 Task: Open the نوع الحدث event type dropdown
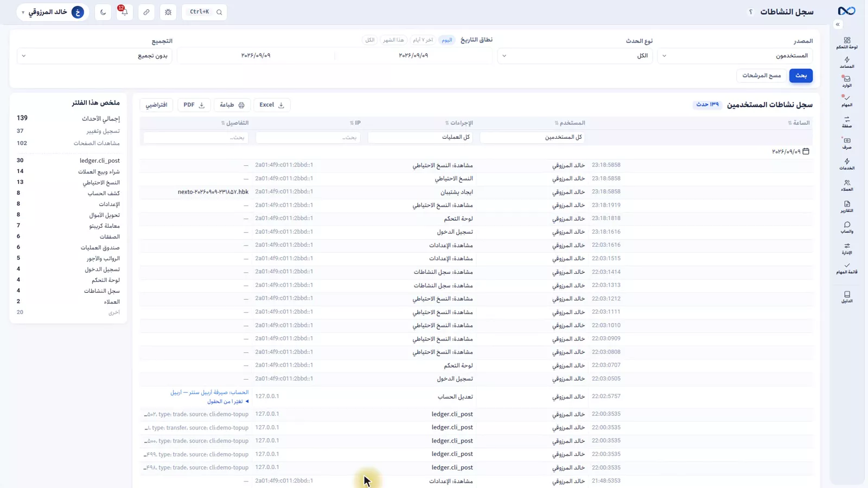point(575,56)
